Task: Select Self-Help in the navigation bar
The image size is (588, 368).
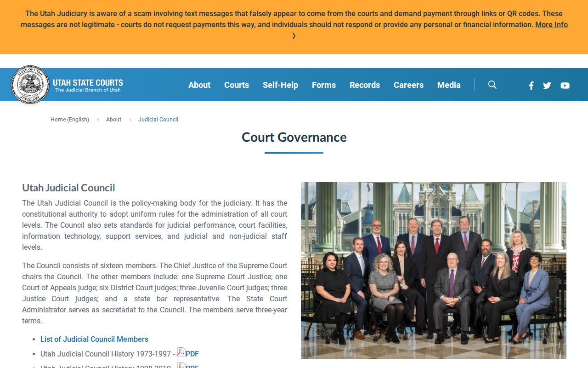Action: (x=280, y=85)
